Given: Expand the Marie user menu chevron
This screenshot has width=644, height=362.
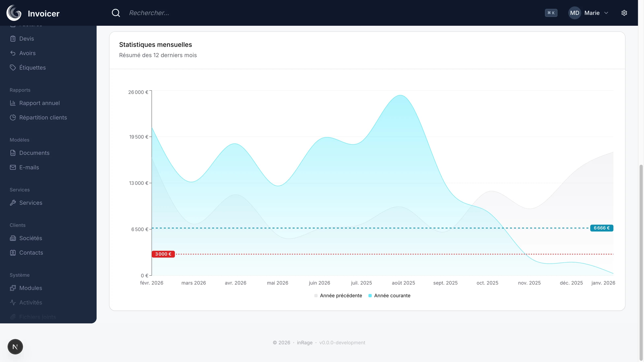Looking at the screenshot, I should click(606, 13).
